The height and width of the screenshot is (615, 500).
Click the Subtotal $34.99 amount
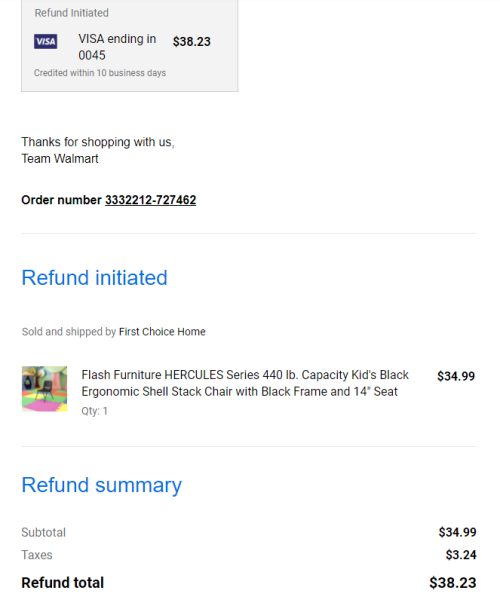pos(457,532)
